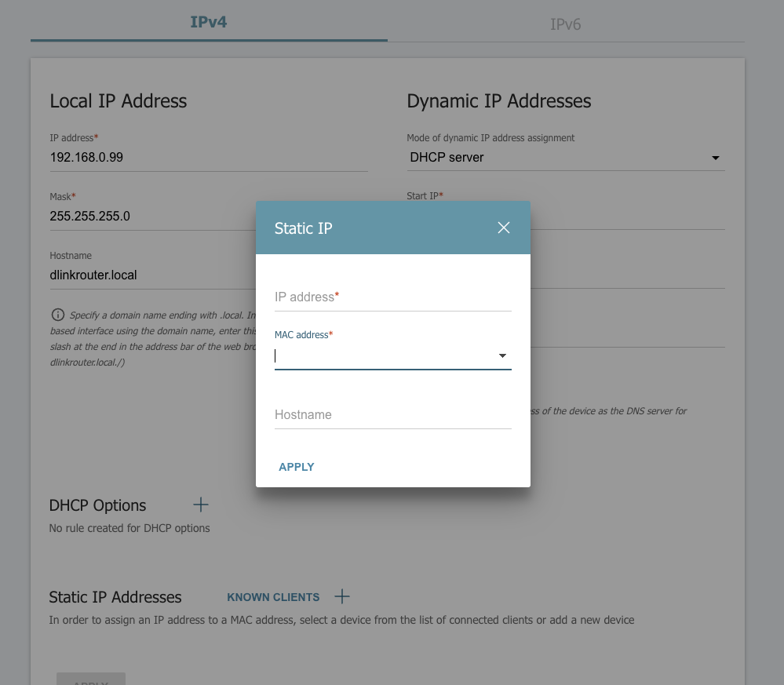Click the Hostname field in Static IP dialog
The height and width of the screenshot is (685, 784).
[392, 415]
